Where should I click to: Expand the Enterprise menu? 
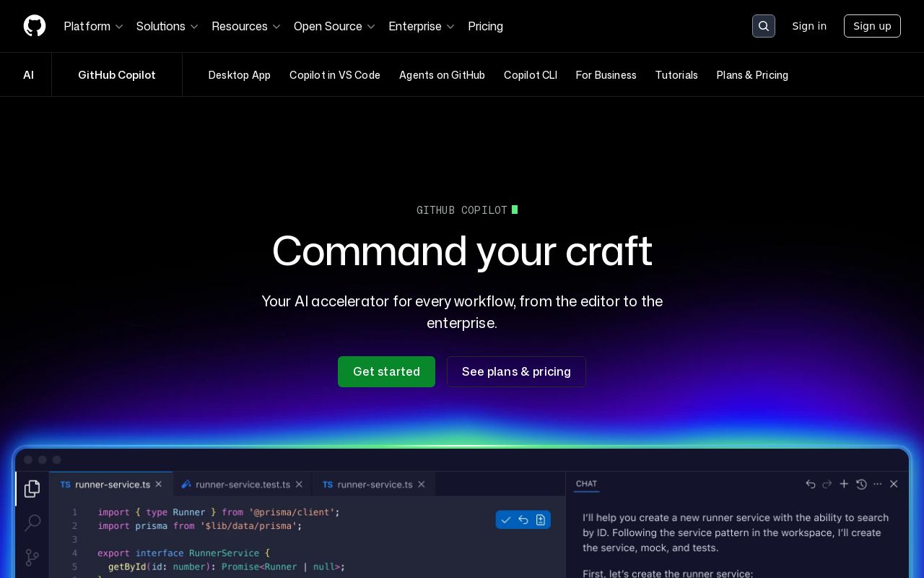pos(422,26)
